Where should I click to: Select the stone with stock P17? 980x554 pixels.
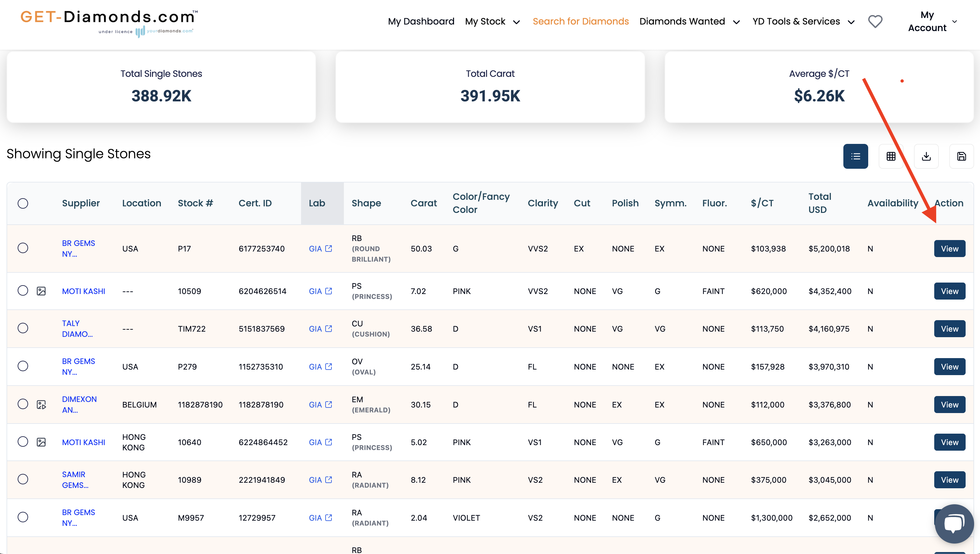[x=23, y=248]
